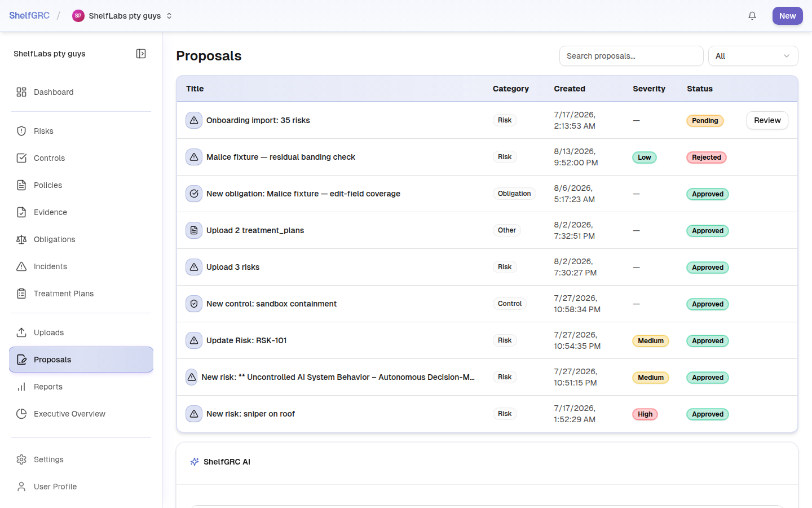
Task: Click the Reports bar chart icon
Action: click(x=21, y=387)
